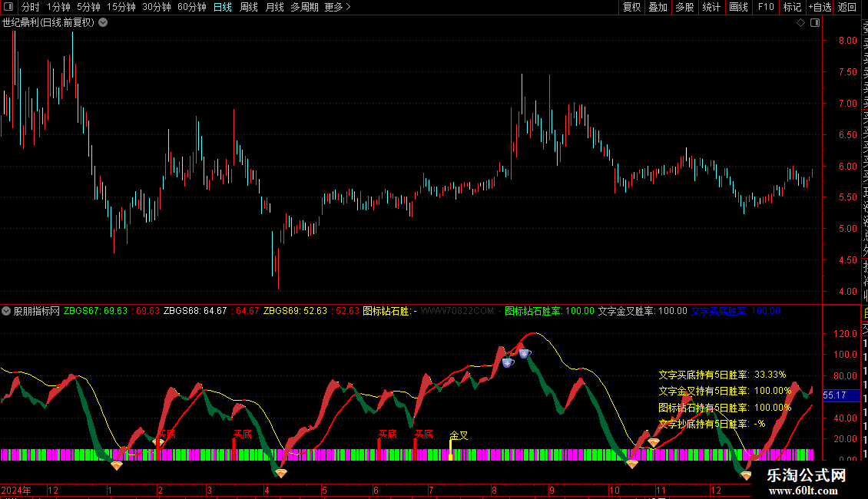Click the ZBGS68: 64.67 value
Image resolution: width=868 pixels, height=499 pixels.
(195, 311)
